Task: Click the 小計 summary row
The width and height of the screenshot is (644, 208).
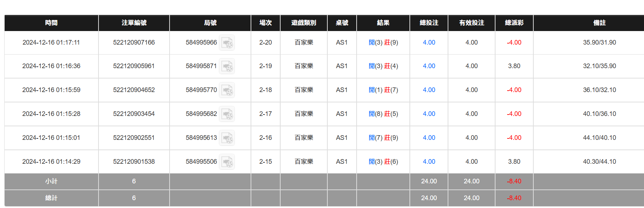Action: coord(51,181)
